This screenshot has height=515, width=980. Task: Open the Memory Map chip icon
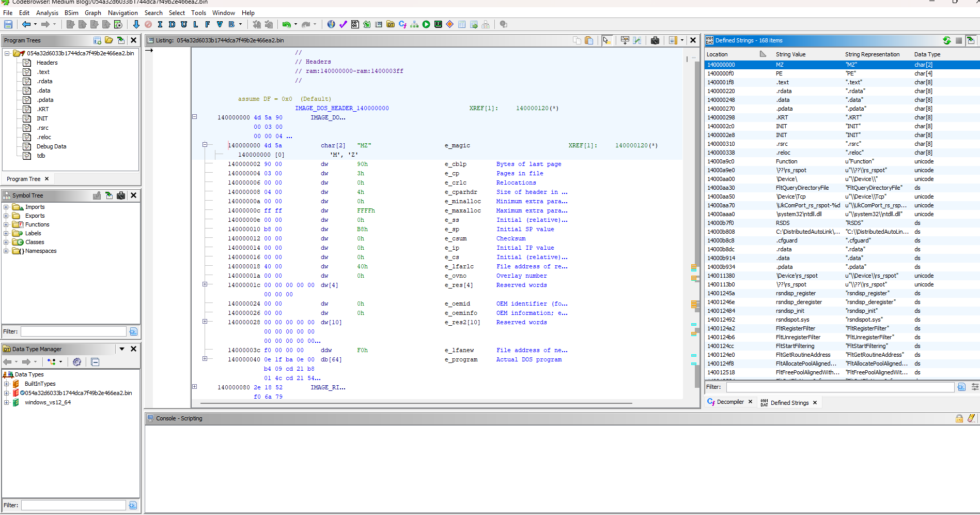pyautogui.click(x=438, y=24)
